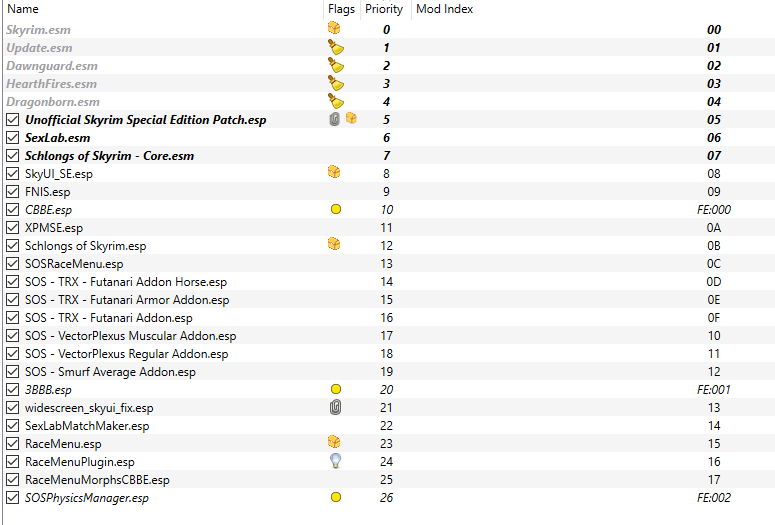Toggle the Schlongs of Skyrim.esp checkbox
The height and width of the screenshot is (525, 775).
(x=13, y=246)
